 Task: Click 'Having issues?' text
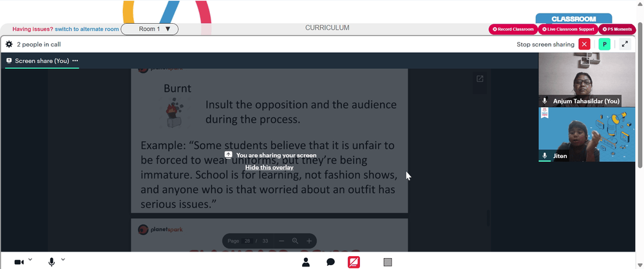[33, 29]
